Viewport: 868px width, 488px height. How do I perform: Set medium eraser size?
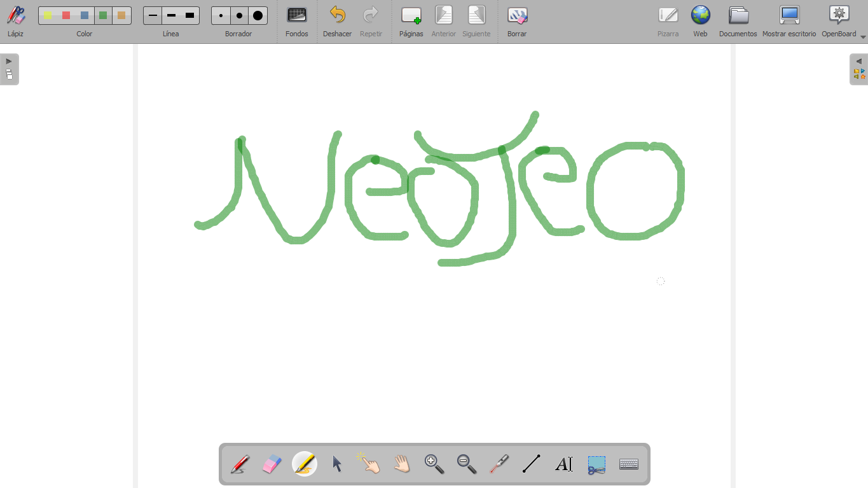pyautogui.click(x=239, y=15)
